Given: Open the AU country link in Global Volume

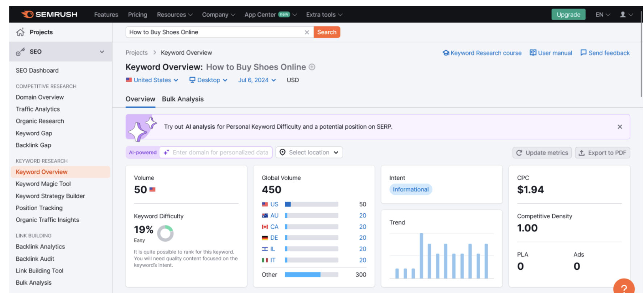Looking at the screenshot, I should (x=274, y=215).
